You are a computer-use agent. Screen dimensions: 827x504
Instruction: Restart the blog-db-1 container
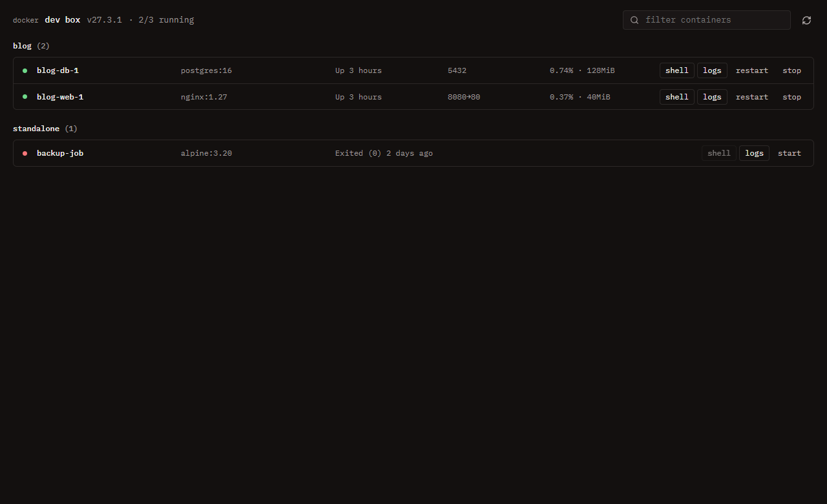(752, 70)
